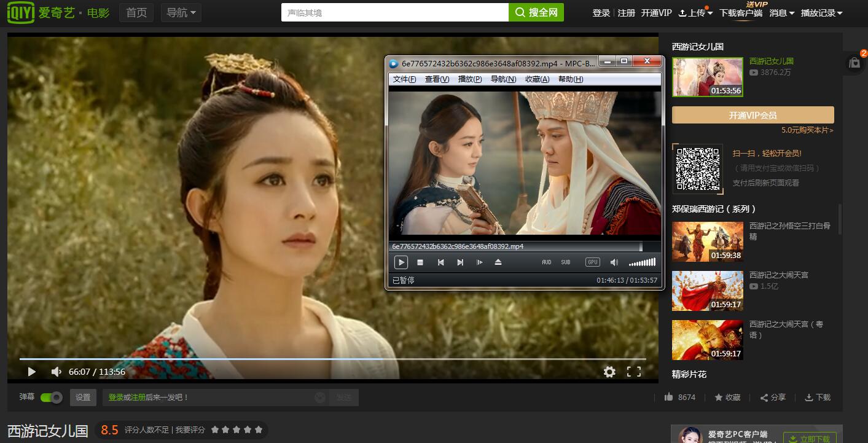The width and height of the screenshot is (868, 443).
Task: Skip to next file in MPC
Action: 460,262
